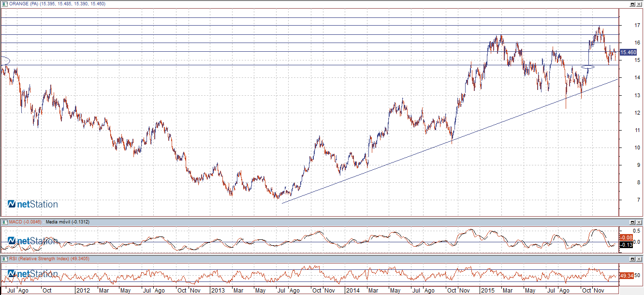The height and width of the screenshot is (295, 644).
Task: Click the 14 price level on axis
Action: click(x=638, y=78)
